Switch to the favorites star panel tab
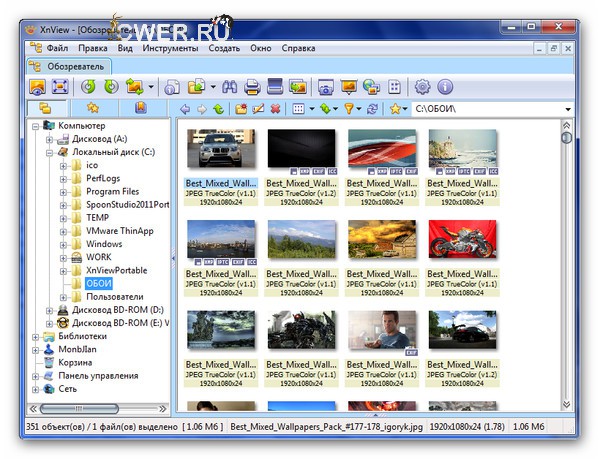The width and height of the screenshot is (600, 459). (x=92, y=108)
